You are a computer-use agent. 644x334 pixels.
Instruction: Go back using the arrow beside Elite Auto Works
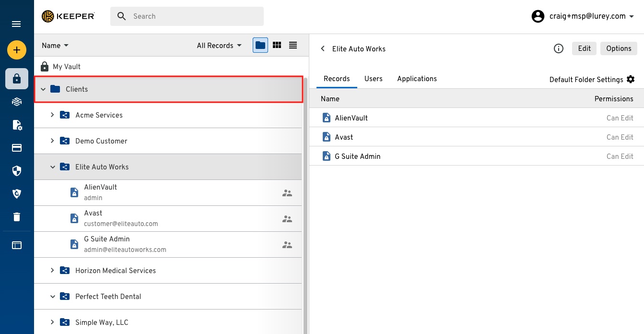[323, 48]
